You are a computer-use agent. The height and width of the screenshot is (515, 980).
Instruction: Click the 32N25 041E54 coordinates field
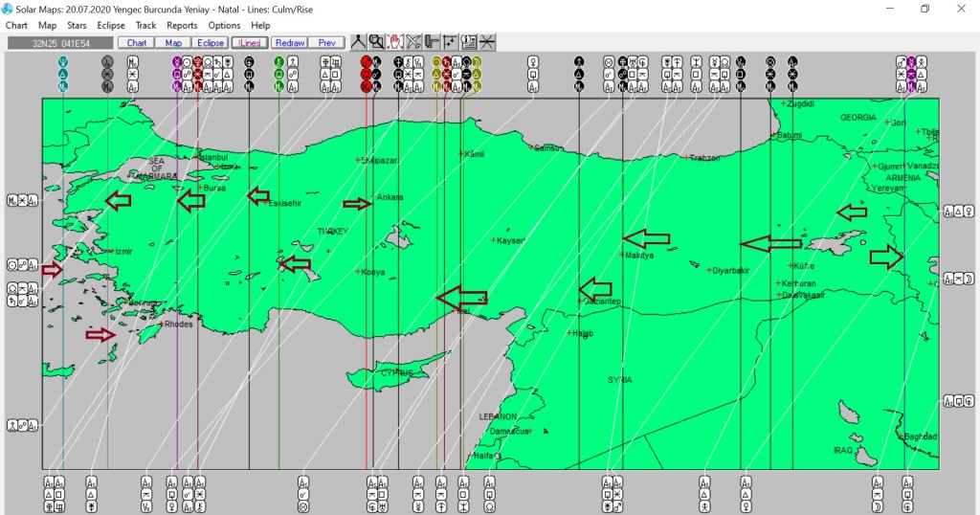tap(60, 43)
